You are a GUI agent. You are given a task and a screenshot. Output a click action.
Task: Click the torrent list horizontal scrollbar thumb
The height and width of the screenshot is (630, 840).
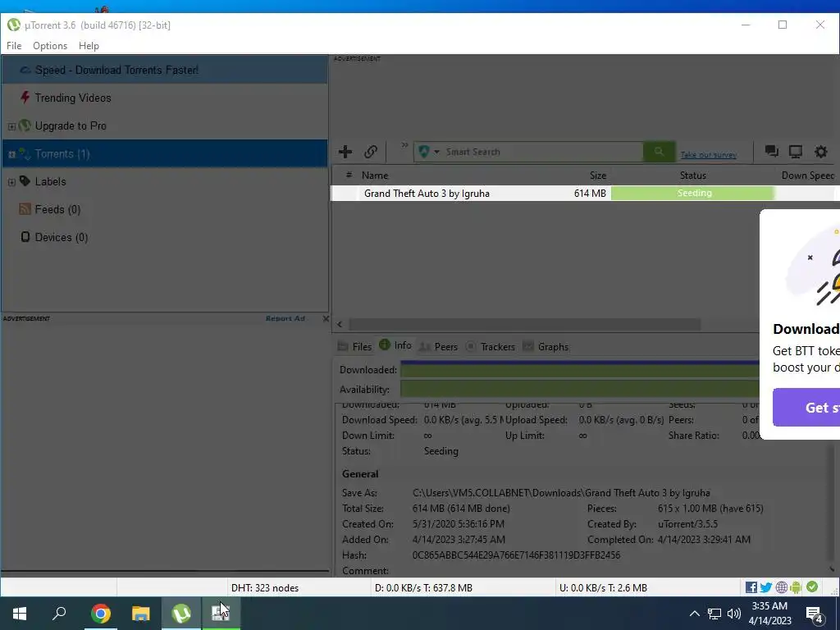[x=524, y=325]
